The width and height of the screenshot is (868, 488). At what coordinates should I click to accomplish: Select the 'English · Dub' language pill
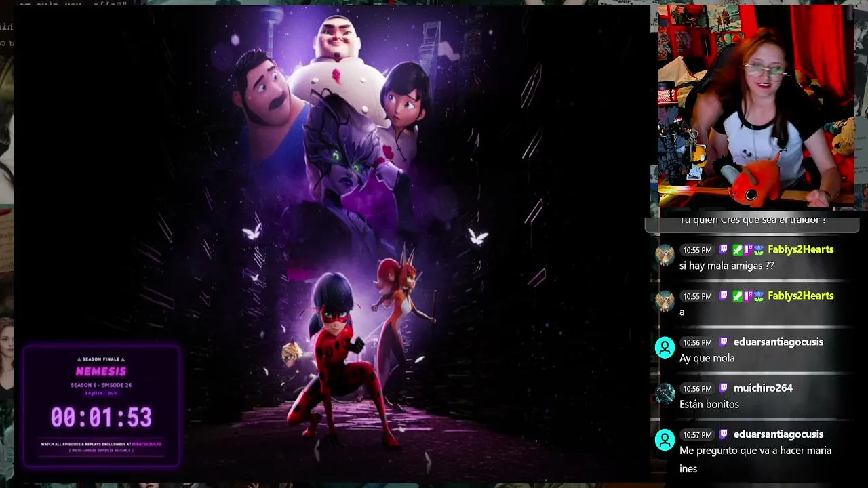[x=101, y=393]
